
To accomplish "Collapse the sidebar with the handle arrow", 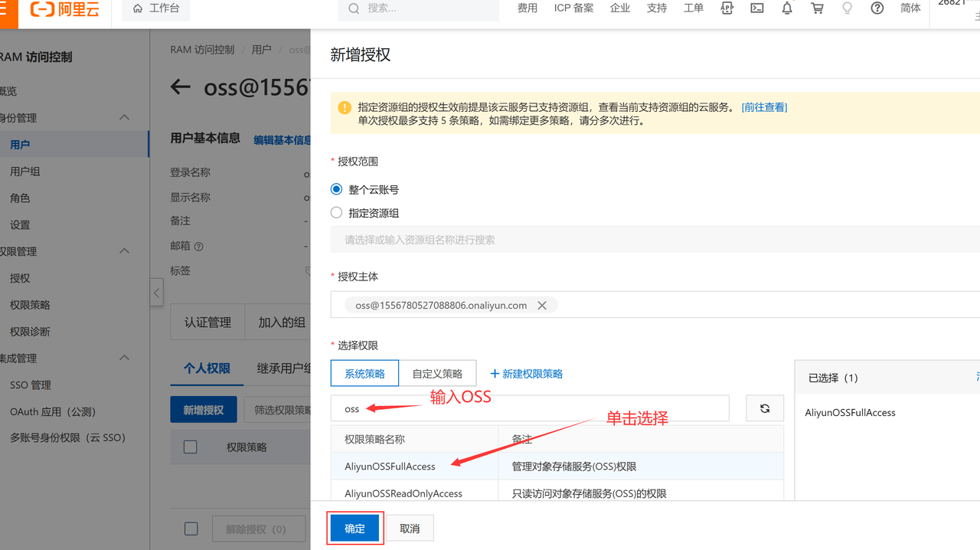I will pyautogui.click(x=156, y=292).
